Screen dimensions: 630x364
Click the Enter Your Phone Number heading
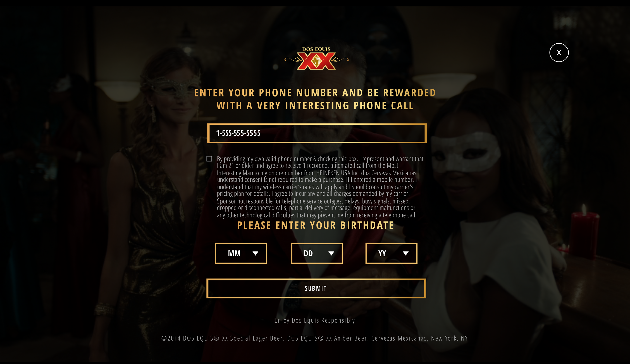(315, 99)
